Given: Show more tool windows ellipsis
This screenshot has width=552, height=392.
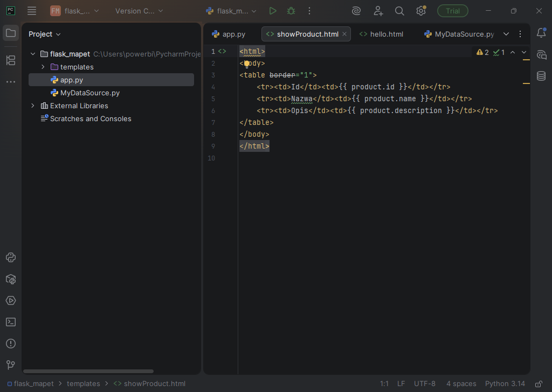Looking at the screenshot, I should pos(11,82).
